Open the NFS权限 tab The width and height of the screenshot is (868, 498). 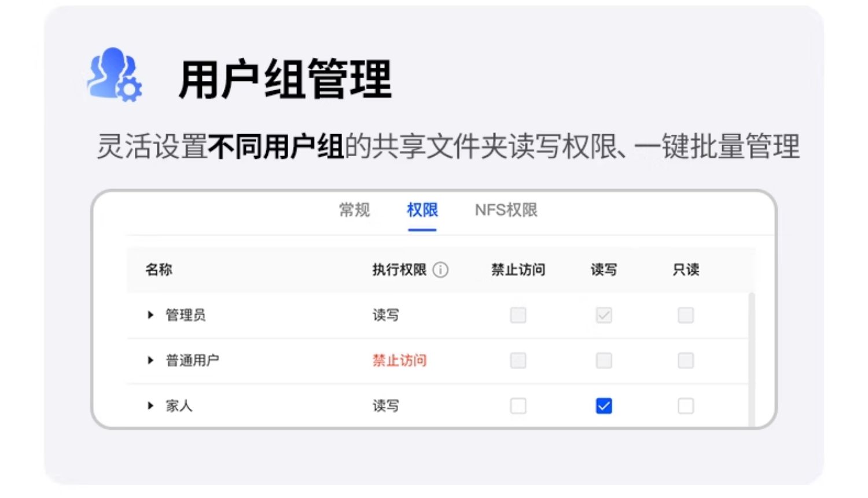(506, 210)
